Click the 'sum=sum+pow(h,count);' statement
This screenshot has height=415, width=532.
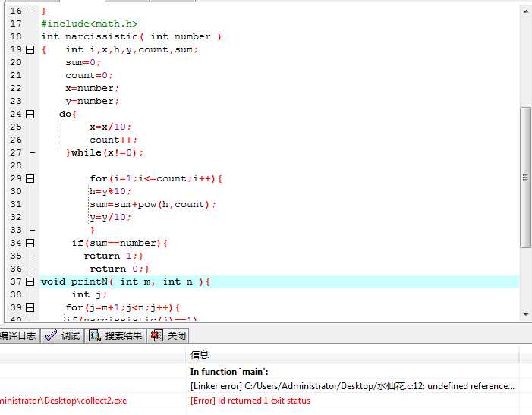pyautogui.click(x=153, y=204)
